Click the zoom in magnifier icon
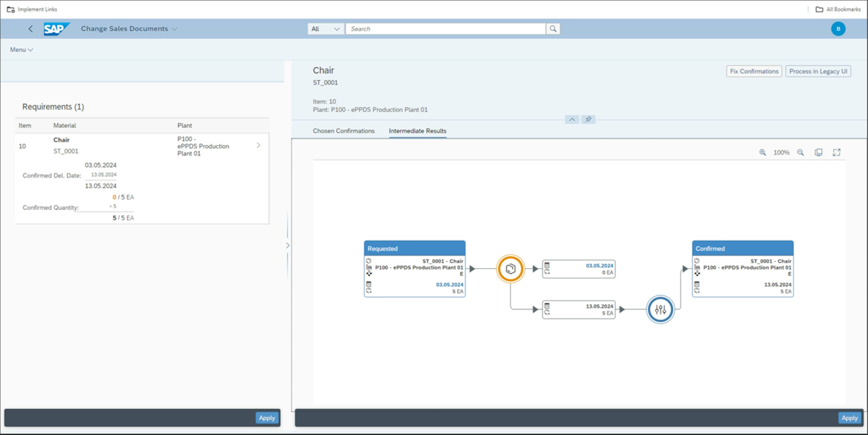 tap(763, 152)
